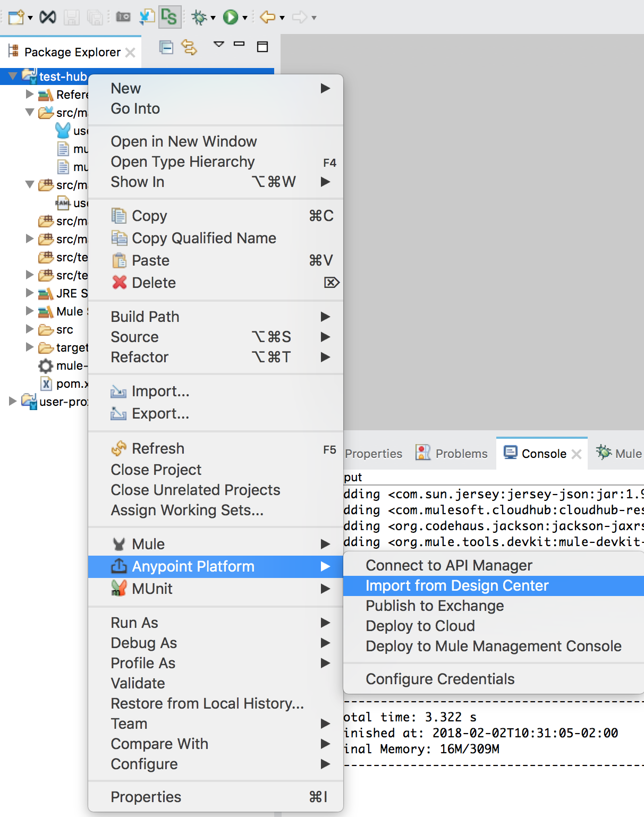
Task: Expand the target folder in tree
Action: [30, 347]
